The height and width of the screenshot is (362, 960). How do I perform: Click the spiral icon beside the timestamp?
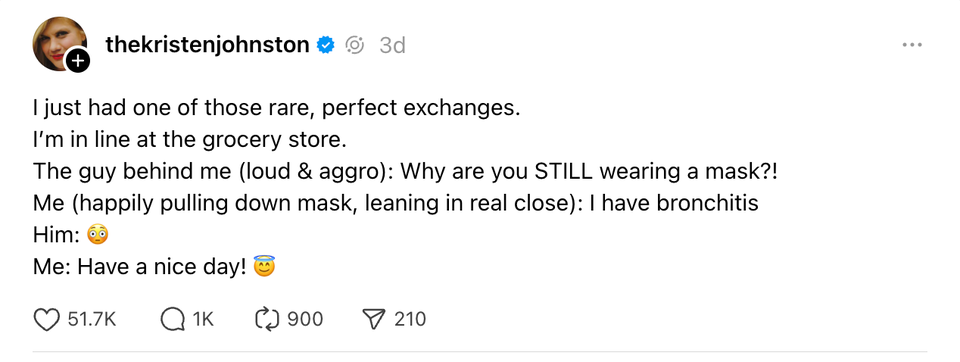point(355,45)
